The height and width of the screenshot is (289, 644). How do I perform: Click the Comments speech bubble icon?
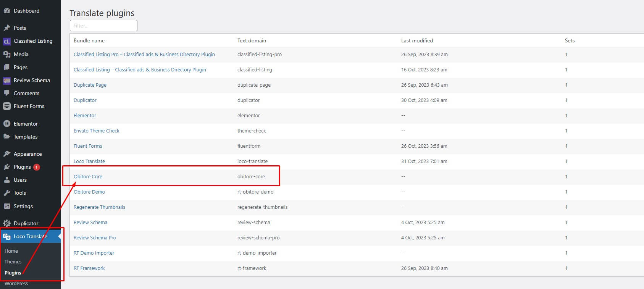(x=7, y=93)
